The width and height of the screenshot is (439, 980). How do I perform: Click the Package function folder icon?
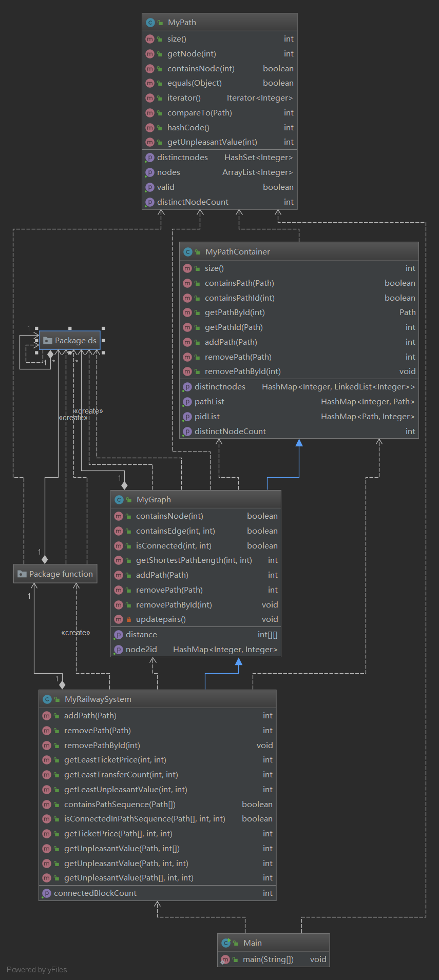point(22,574)
